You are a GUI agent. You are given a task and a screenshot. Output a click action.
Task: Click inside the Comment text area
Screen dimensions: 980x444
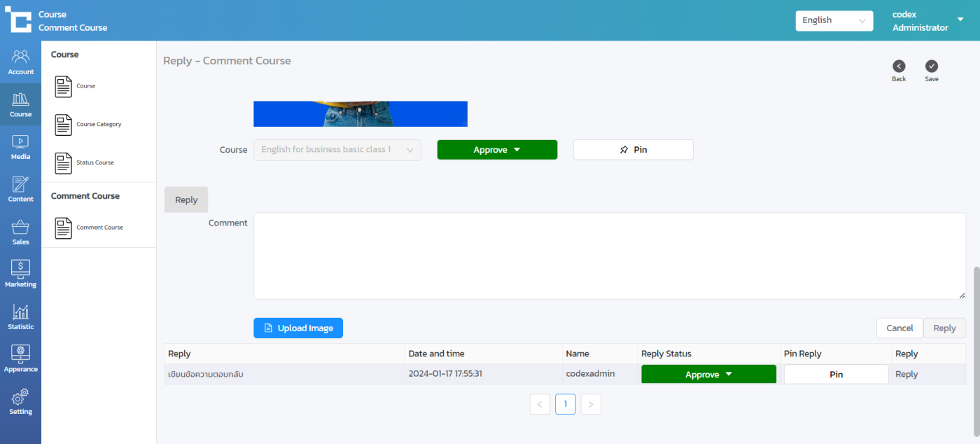click(x=609, y=256)
